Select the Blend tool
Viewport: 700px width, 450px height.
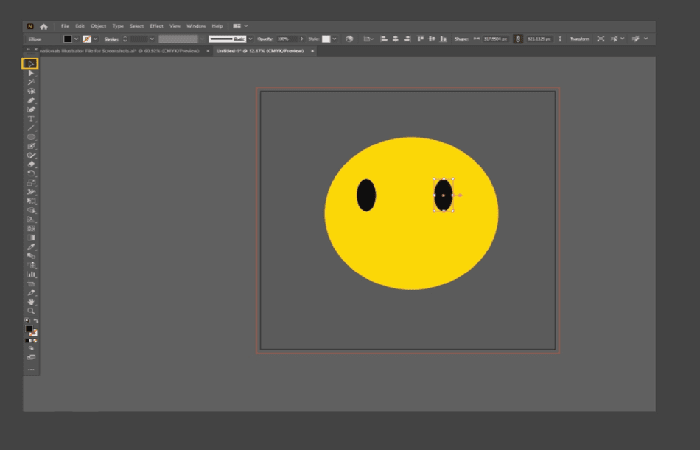click(x=31, y=256)
